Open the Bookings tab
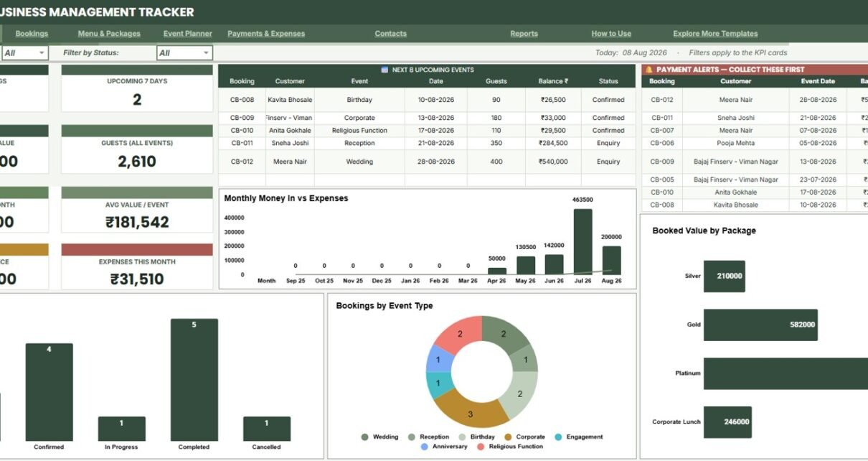The height and width of the screenshot is (461, 868). coord(32,34)
